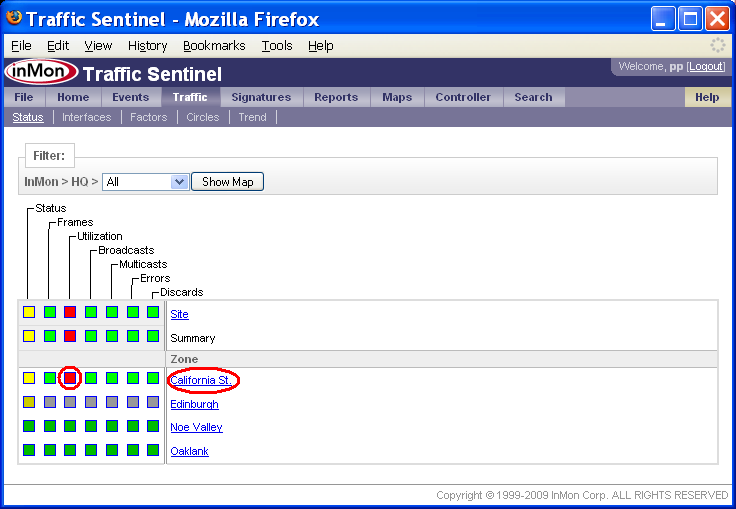
Task: Open the California St. zone link
Action: 201,380
